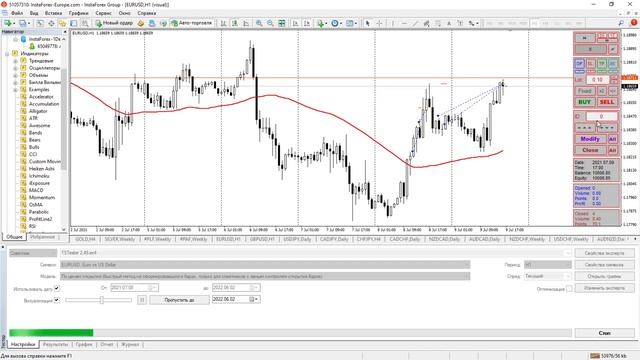This screenshot has width=640, height=360.
Task: Click the zoom out magnifier icon
Action: pyautogui.click(x=270, y=23)
